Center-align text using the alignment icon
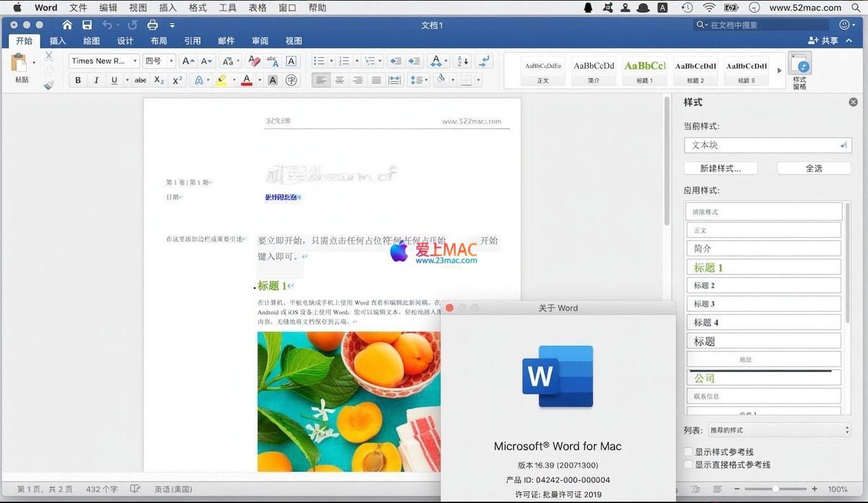The height and width of the screenshot is (503, 868). (x=339, y=80)
